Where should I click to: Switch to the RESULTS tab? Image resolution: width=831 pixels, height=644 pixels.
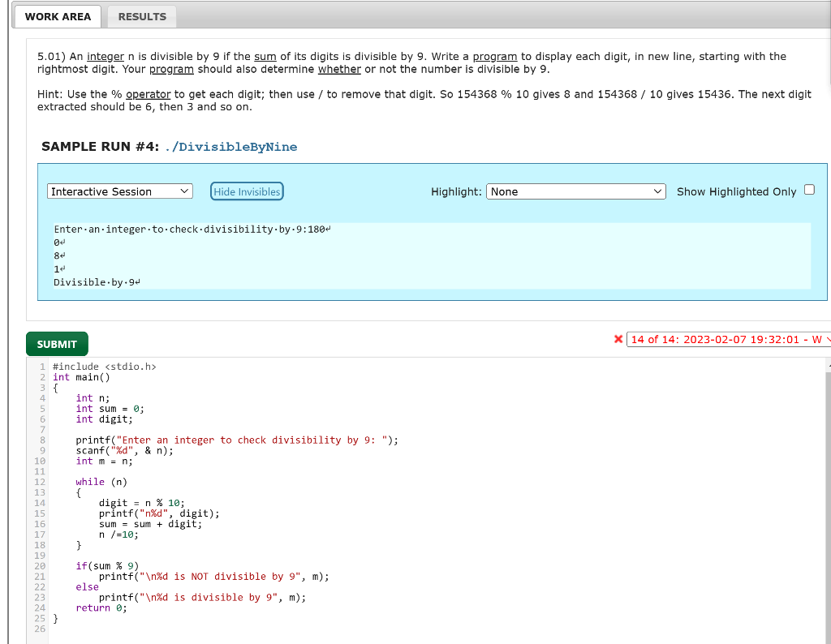tap(140, 16)
